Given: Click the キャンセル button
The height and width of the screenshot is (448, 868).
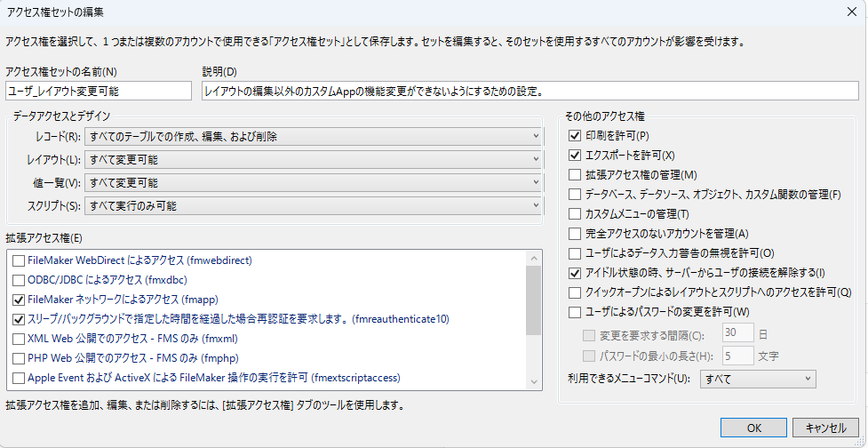Looking at the screenshot, I should [x=825, y=428].
